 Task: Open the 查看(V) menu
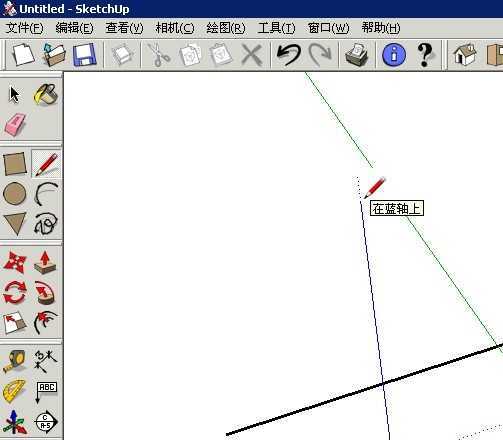124,28
